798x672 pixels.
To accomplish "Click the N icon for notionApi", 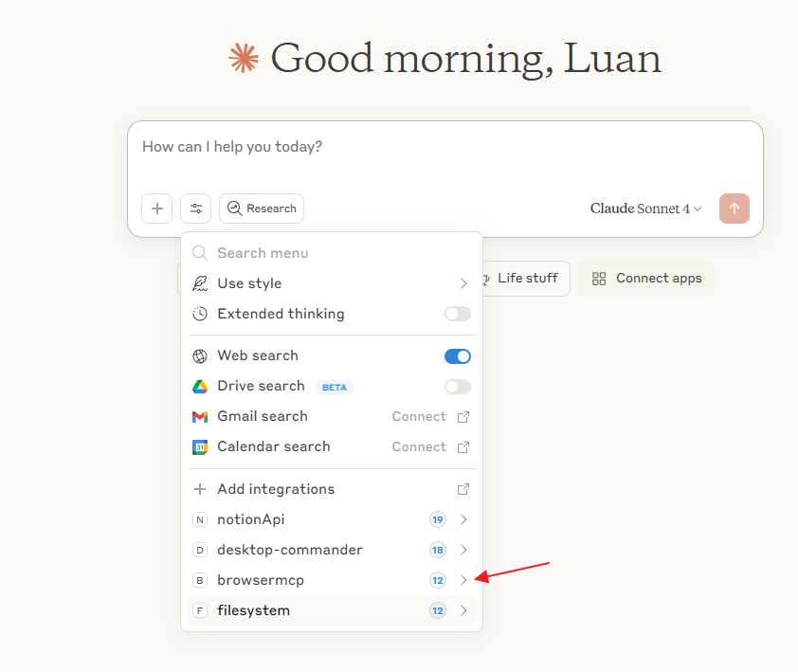I will [x=199, y=519].
